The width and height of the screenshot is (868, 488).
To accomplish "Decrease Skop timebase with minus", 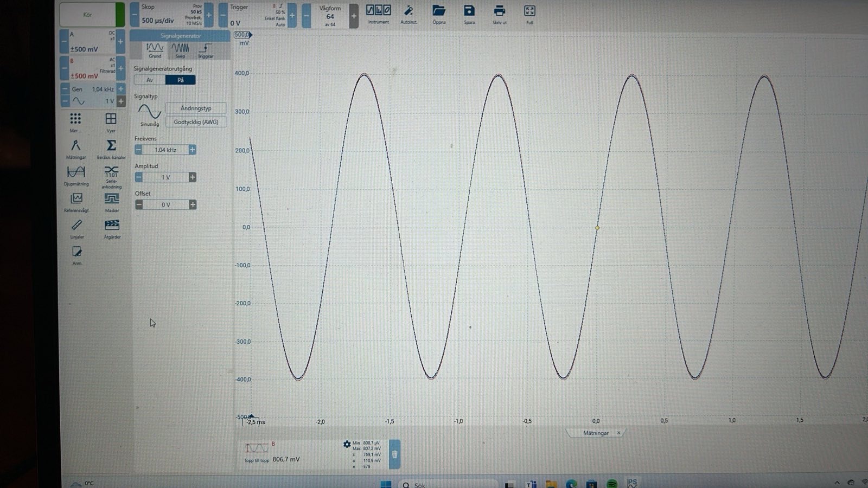I will (135, 15).
